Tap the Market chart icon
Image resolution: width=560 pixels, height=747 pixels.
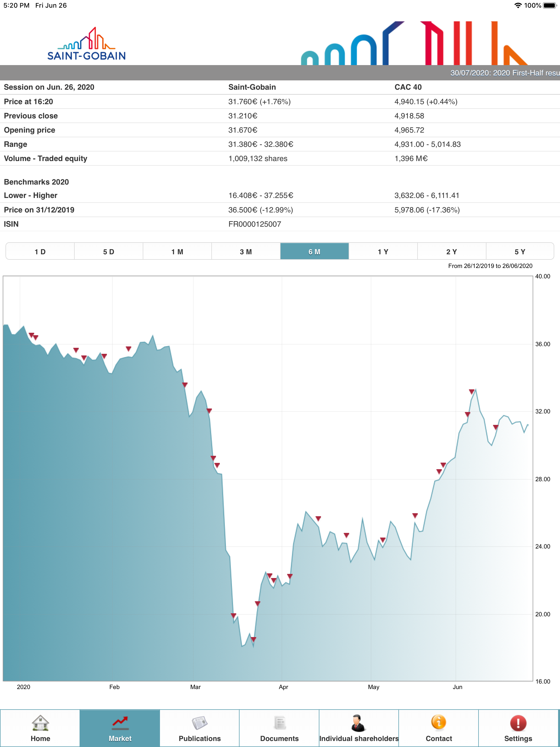120,723
